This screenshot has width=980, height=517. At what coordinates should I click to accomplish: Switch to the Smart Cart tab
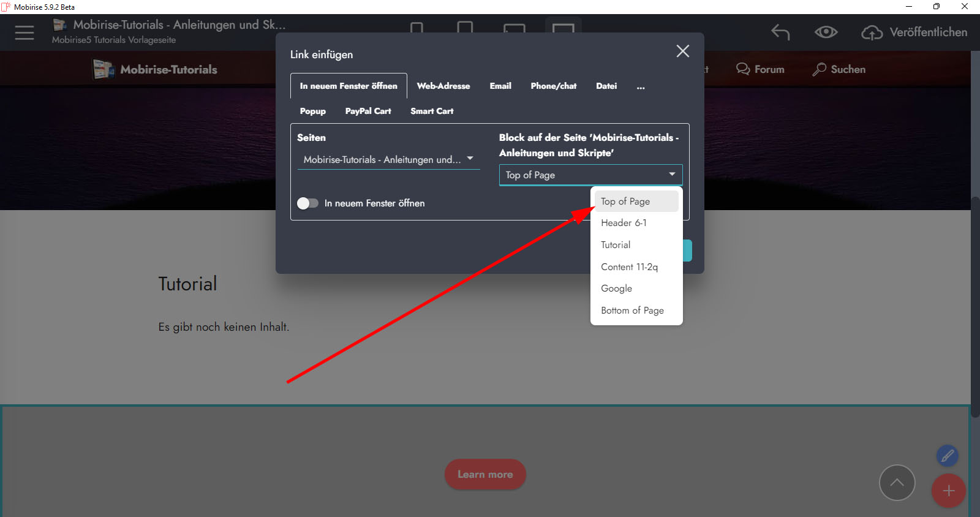pyautogui.click(x=432, y=111)
